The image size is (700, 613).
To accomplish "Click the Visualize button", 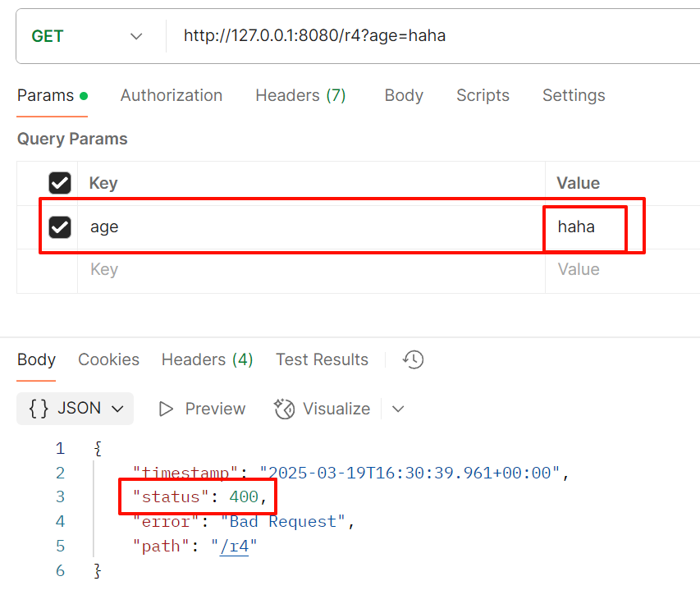I will pyautogui.click(x=323, y=409).
